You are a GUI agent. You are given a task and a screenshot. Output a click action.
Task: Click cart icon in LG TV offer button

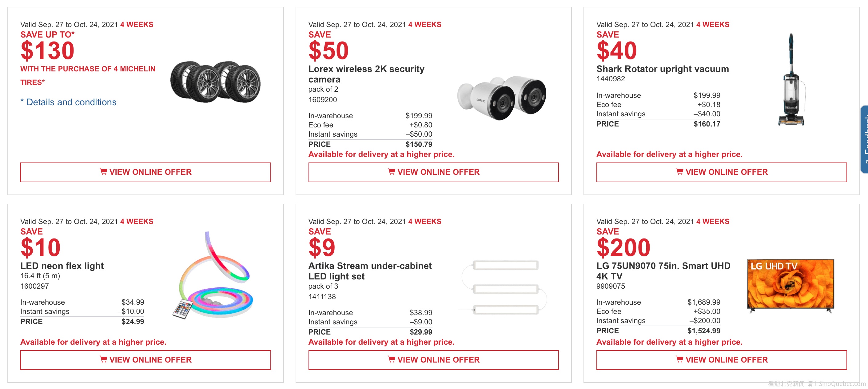tap(679, 359)
